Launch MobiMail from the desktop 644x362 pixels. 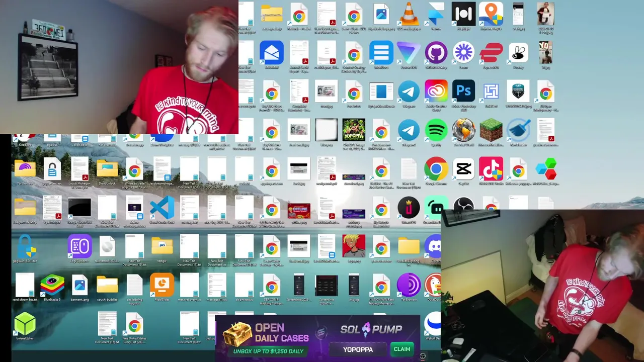(272, 53)
